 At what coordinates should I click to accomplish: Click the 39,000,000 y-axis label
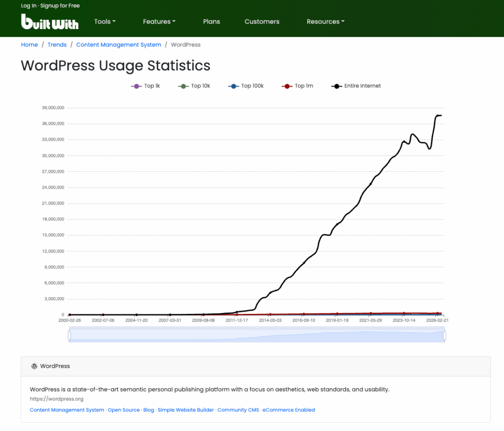tap(53, 108)
